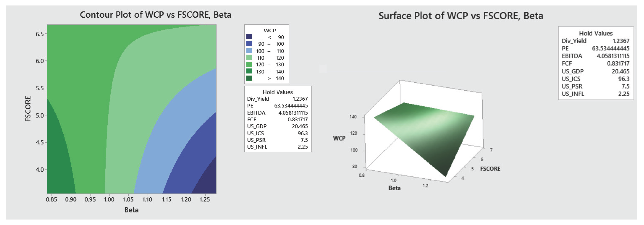Click the 1.00 tick label on contour Beta axis

109,199
